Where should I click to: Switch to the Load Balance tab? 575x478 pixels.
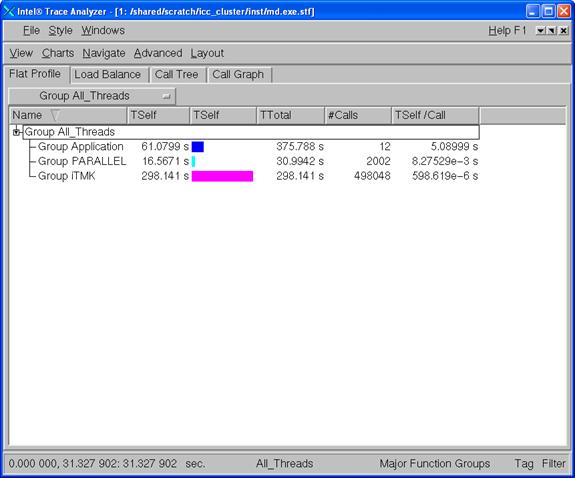[x=107, y=74]
